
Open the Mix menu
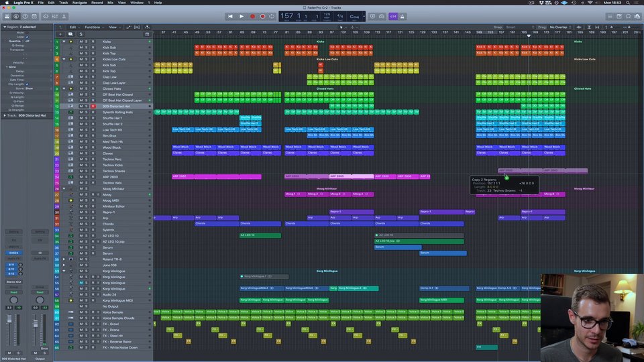(110, 3)
